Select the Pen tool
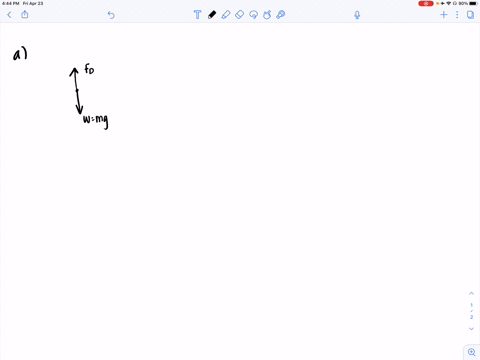Viewport: 480px width, 360px height. [212, 15]
